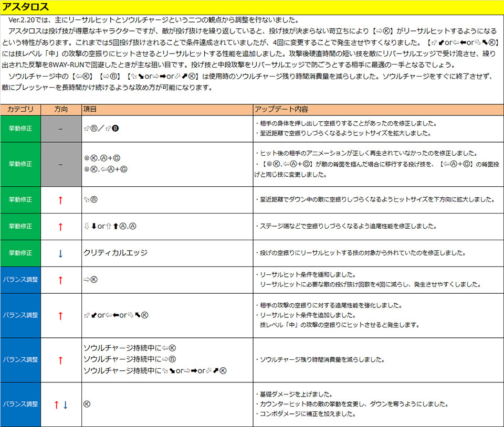
Task: Click the ソウルチャージ残り時間消費量を減らしました note in the table
Action: tap(321, 360)
